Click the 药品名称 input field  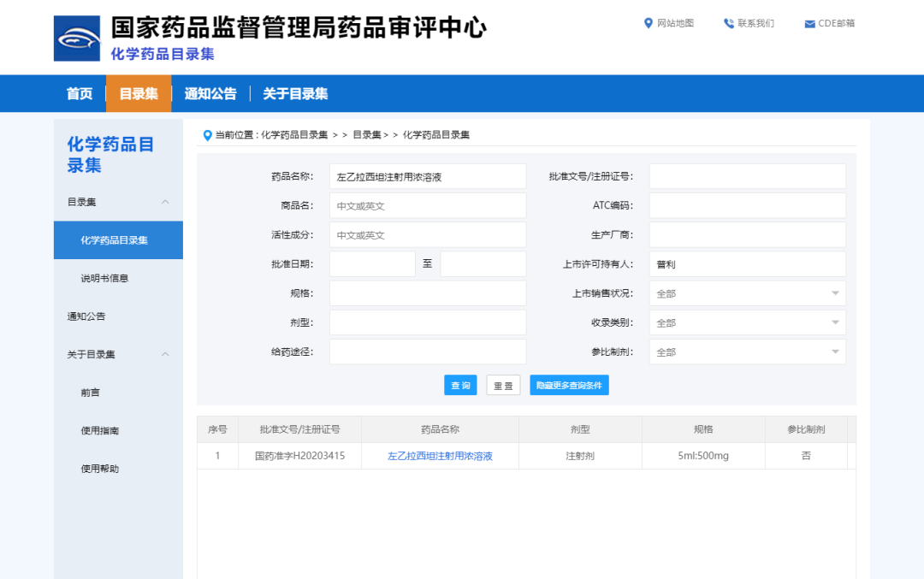click(x=428, y=177)
